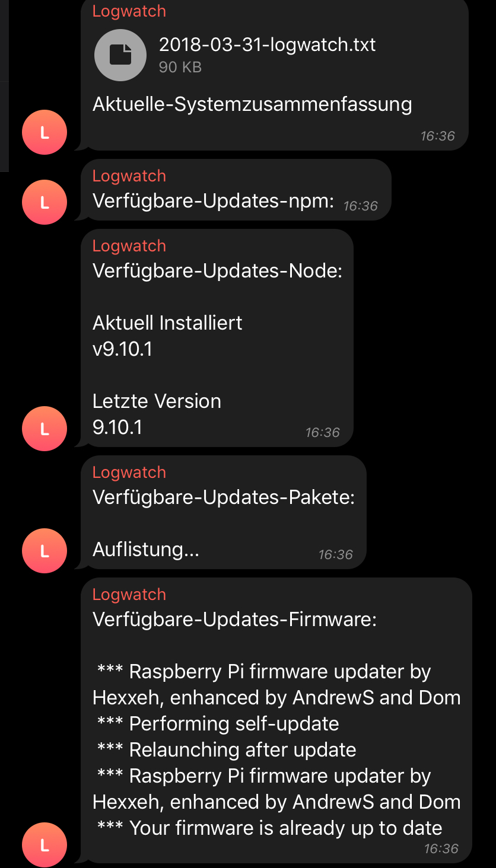Select Logwatch name above the npm updates message
The image size is (496, 868).
(129, 176)
